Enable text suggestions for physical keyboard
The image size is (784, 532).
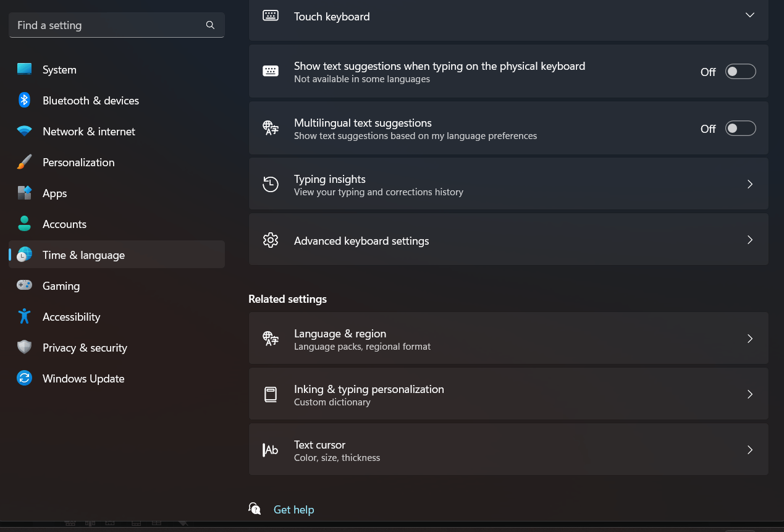pos(740,72)
